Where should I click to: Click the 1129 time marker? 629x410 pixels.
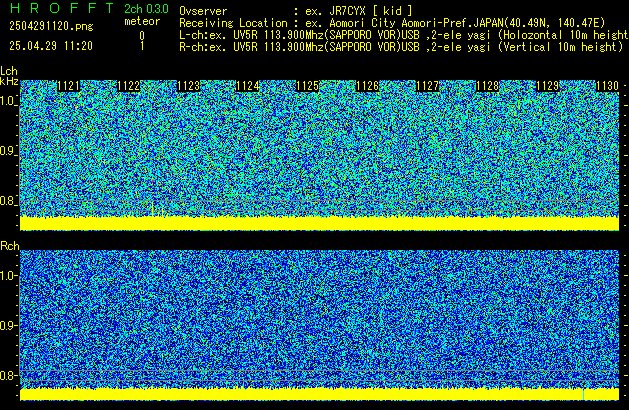tap(548, 86)
